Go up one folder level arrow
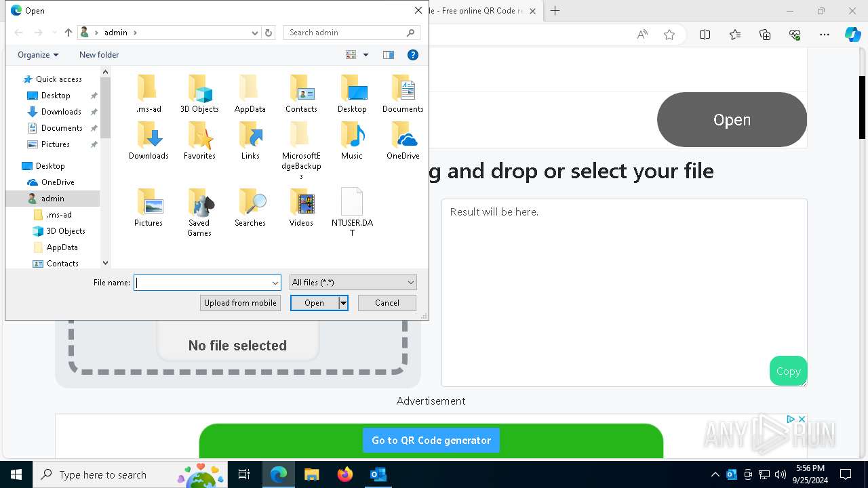 point(68,33)
